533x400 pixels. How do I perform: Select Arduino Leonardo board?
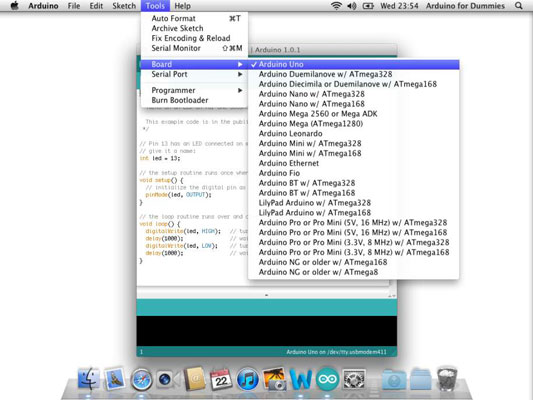(354, 134)
